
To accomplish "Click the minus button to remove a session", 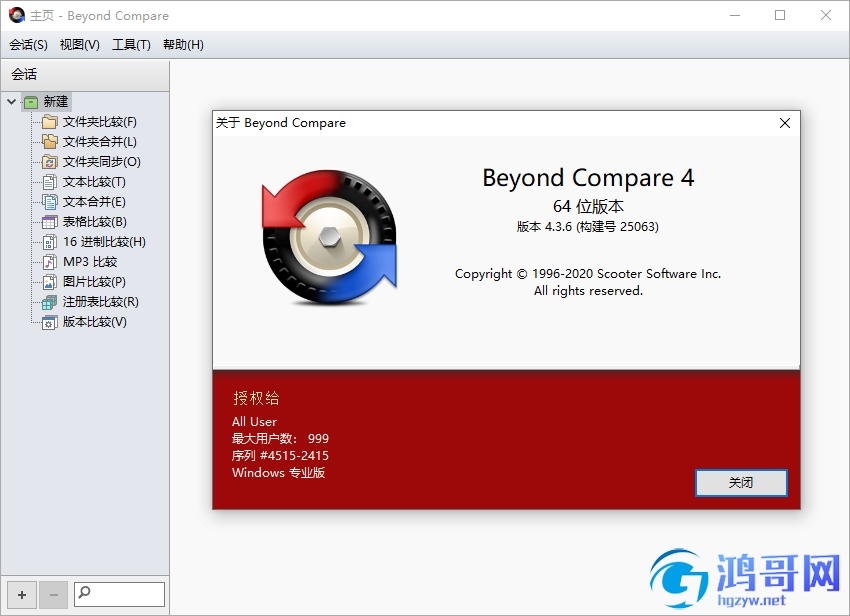I will [54, 595].
